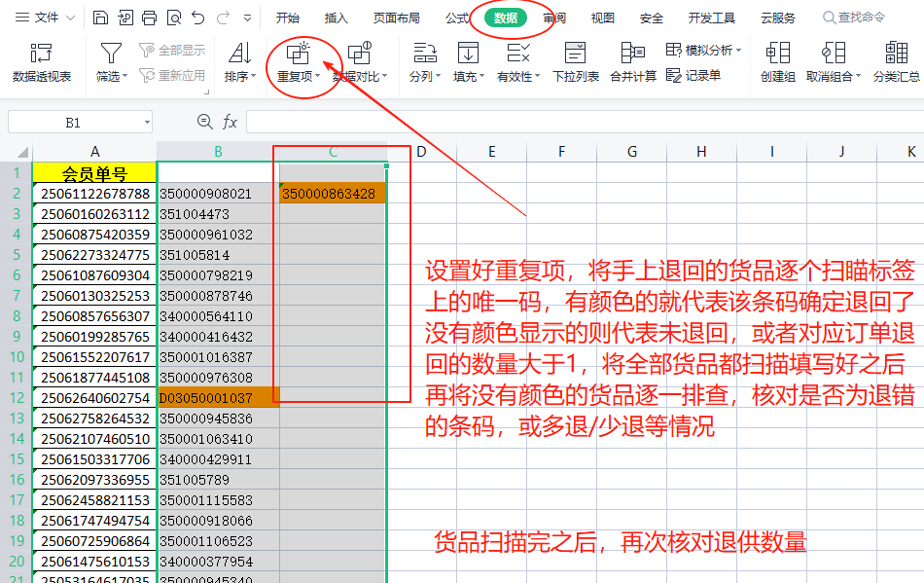Click the save icon in quick access toolbar
Screen dimensions: 924x583
pyautogui.click(x=101, y=18)
